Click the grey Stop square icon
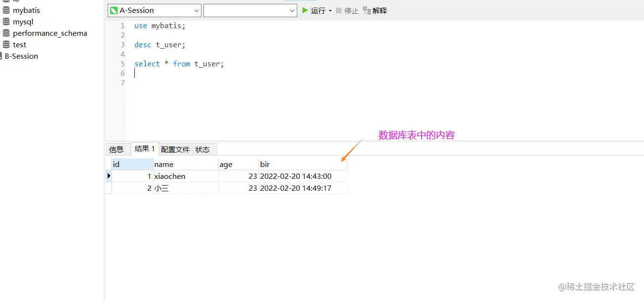The image size is (644, 301). click(339, 10)
